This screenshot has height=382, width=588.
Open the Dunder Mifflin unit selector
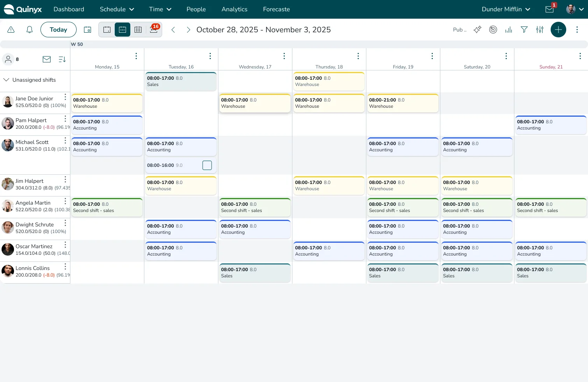[x=506, y=9]
